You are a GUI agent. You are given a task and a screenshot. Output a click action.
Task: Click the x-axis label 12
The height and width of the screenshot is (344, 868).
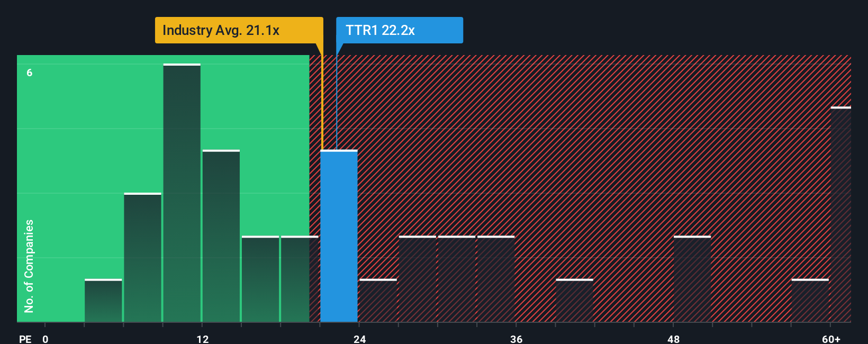[202, 339]
